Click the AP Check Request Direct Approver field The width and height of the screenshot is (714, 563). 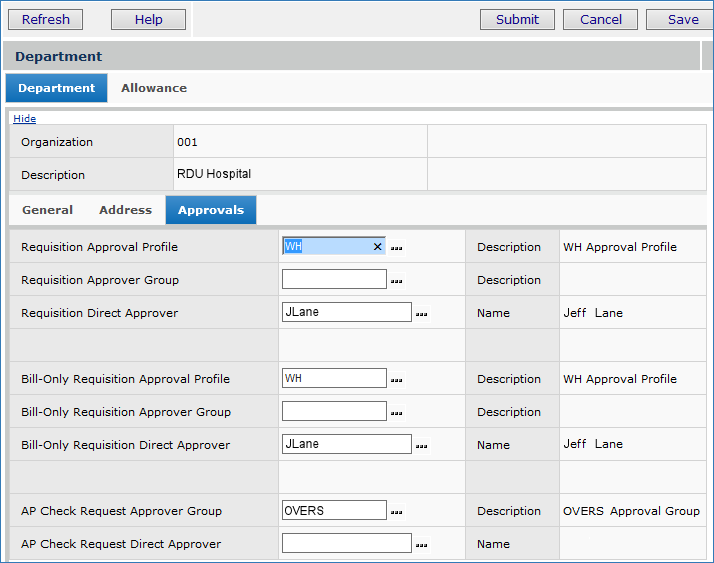tap(346, 544)
